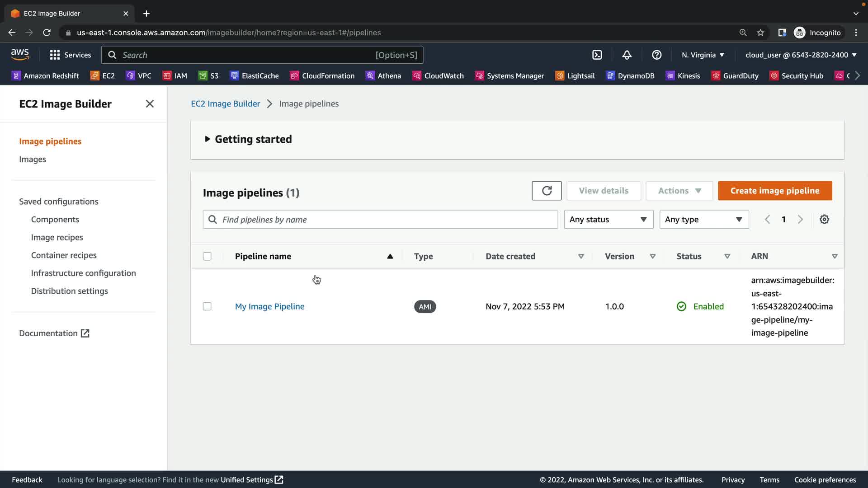
Task: Close the EC2 Image Builder sidebar
Action: [x=150, y=104]
